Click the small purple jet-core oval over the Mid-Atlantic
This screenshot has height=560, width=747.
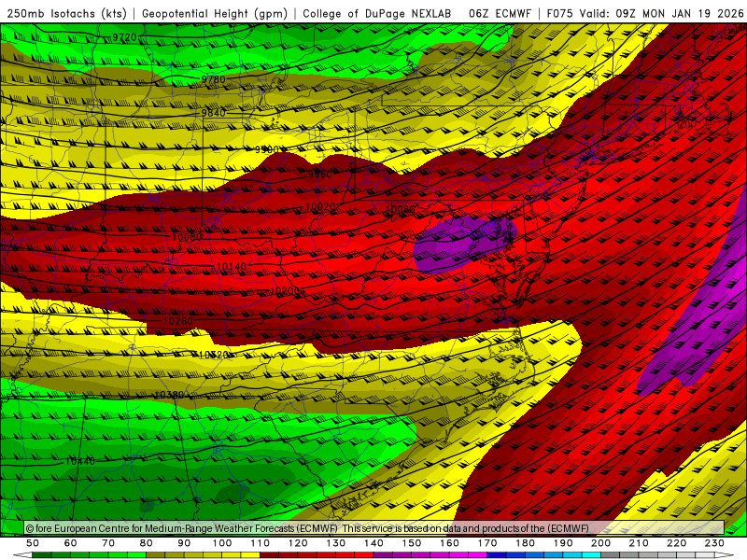pyautogui.click(x=464, y=245)
